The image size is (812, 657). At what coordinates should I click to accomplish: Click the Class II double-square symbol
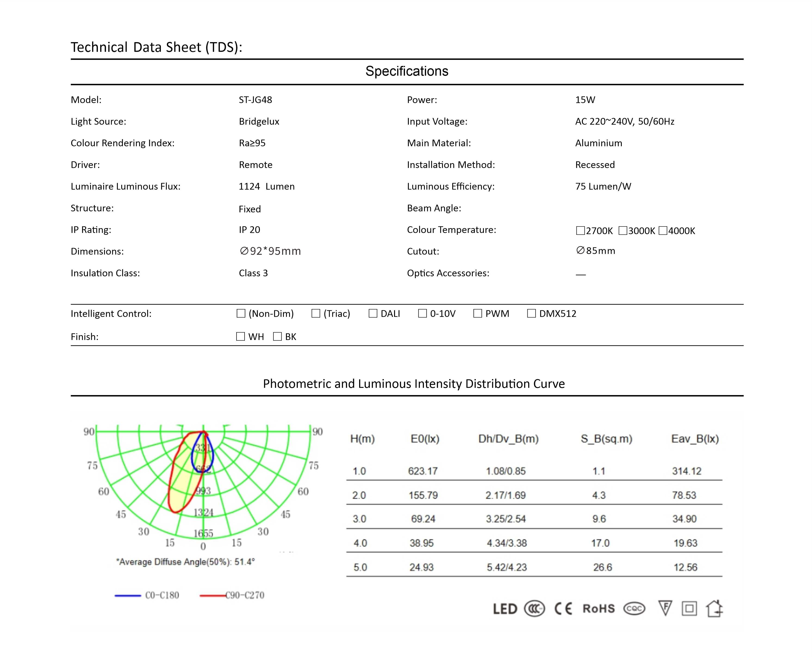689,608
